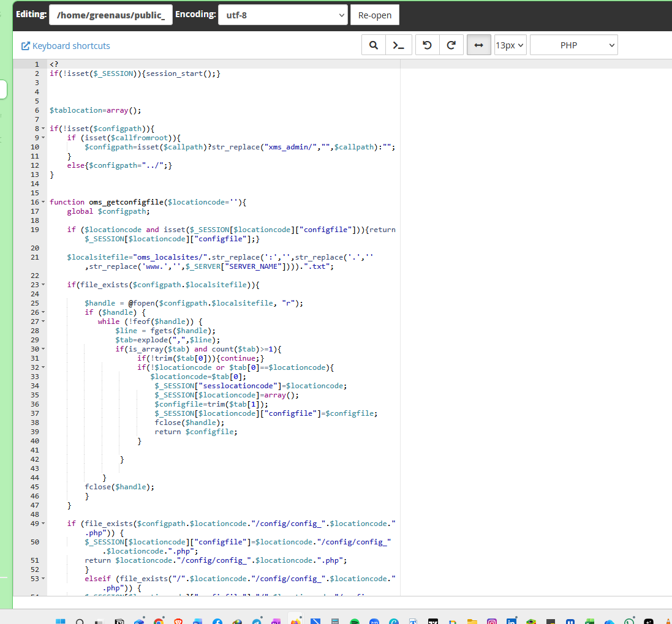672x624 pixels.
Task: Launch Instagram from the taskbar
Action: pyautogui.click(x=492, y=621)
